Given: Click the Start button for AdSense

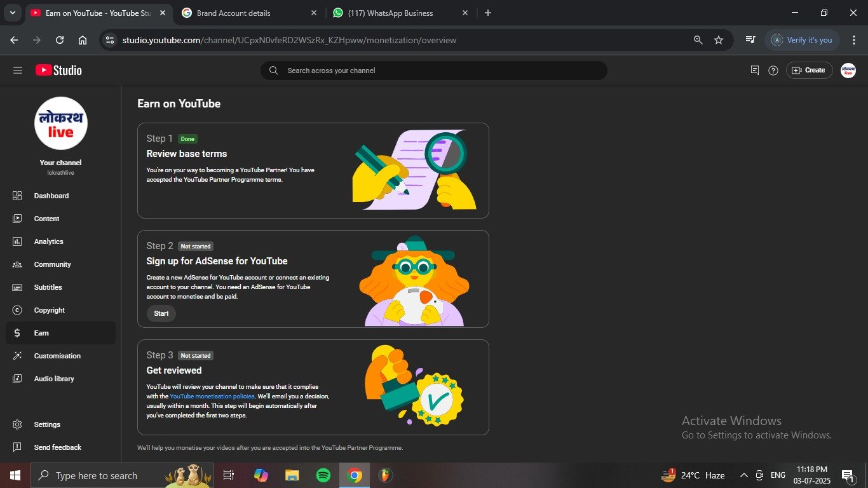Looking at the screenshot, I should 161,313.
